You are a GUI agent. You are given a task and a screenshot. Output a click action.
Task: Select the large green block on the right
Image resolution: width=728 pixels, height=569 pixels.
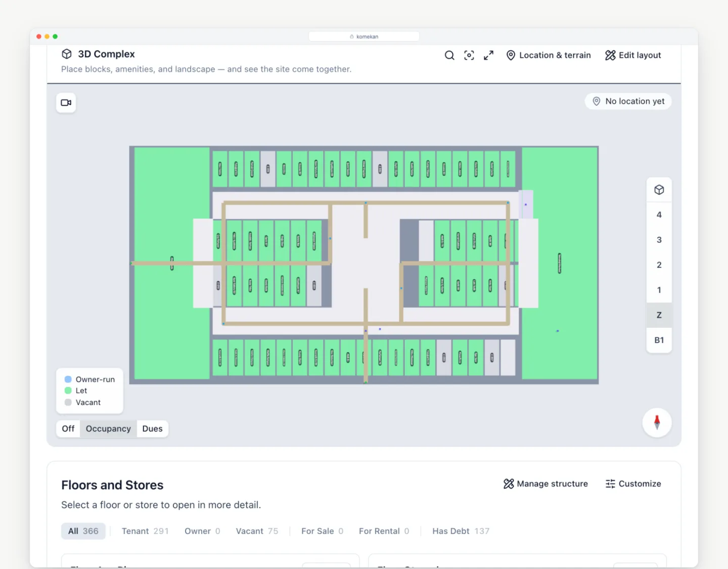pos(560,263)
